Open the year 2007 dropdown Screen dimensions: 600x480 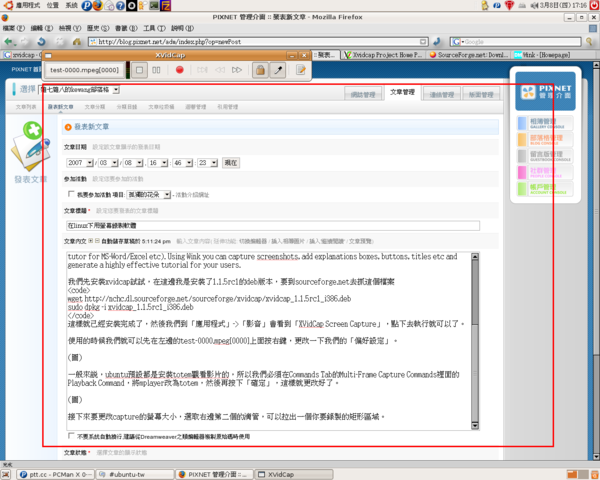(x=80, y=163)
